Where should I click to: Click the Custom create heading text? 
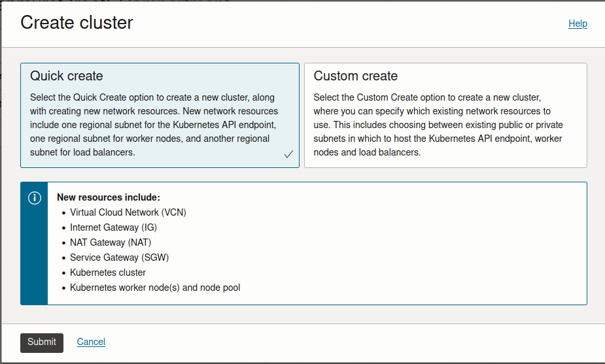point(355,76)
